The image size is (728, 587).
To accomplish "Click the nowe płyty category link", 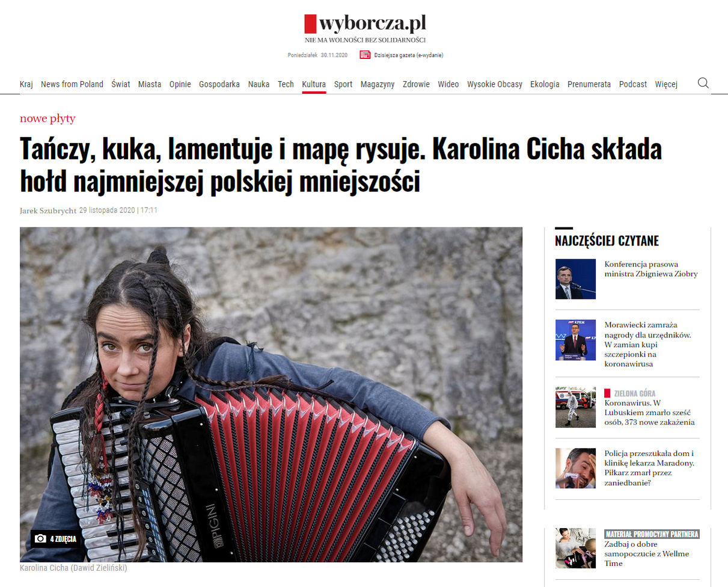I will tap(47, 118).
